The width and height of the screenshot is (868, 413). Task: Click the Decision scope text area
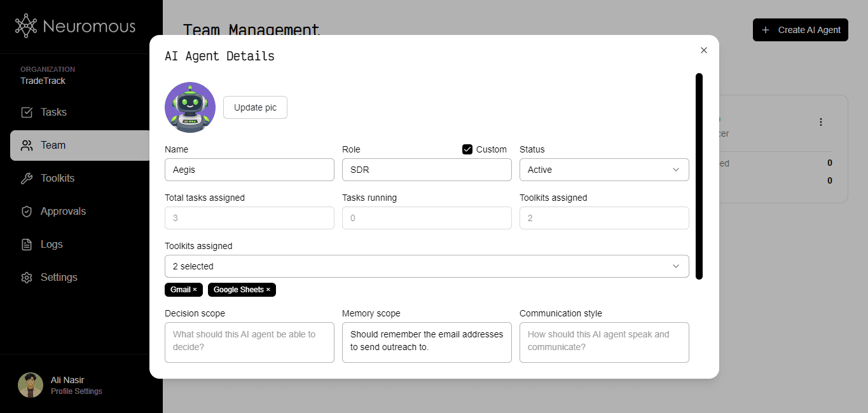coord(249,342)
